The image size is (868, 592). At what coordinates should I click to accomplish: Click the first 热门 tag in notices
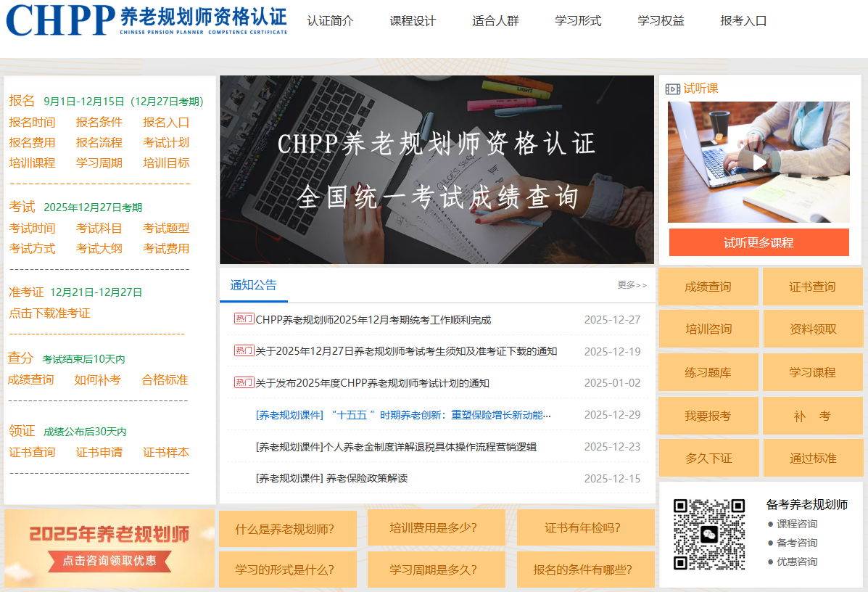click(244, 319)
